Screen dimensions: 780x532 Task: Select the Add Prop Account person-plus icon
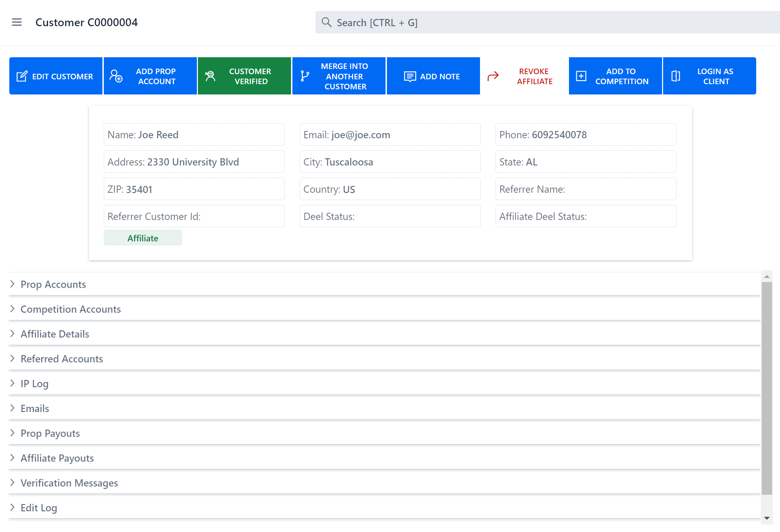(116, 76)
